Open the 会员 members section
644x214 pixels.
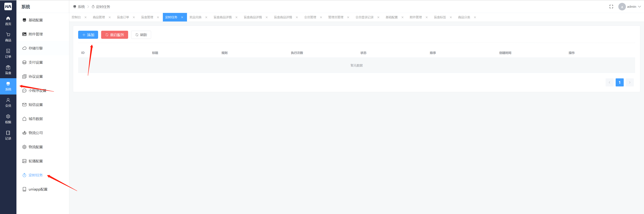[8, 102]
